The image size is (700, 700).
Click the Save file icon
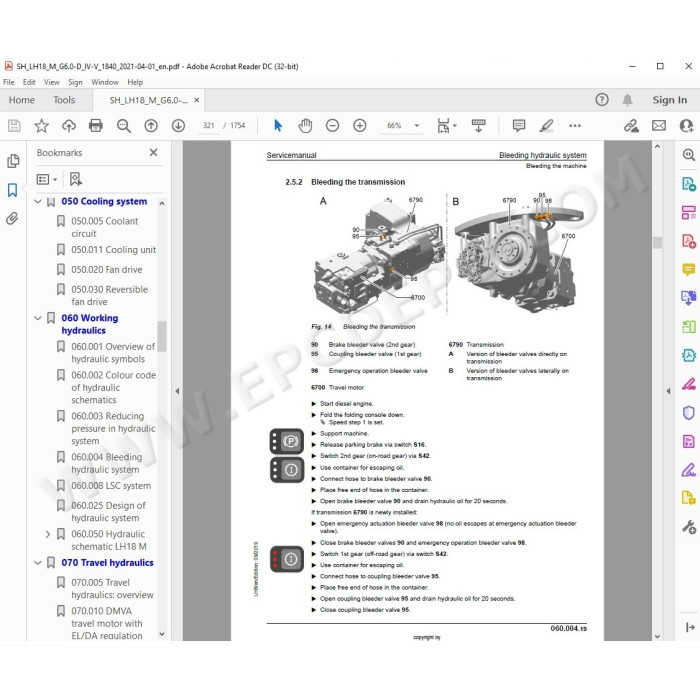point(14,126)
